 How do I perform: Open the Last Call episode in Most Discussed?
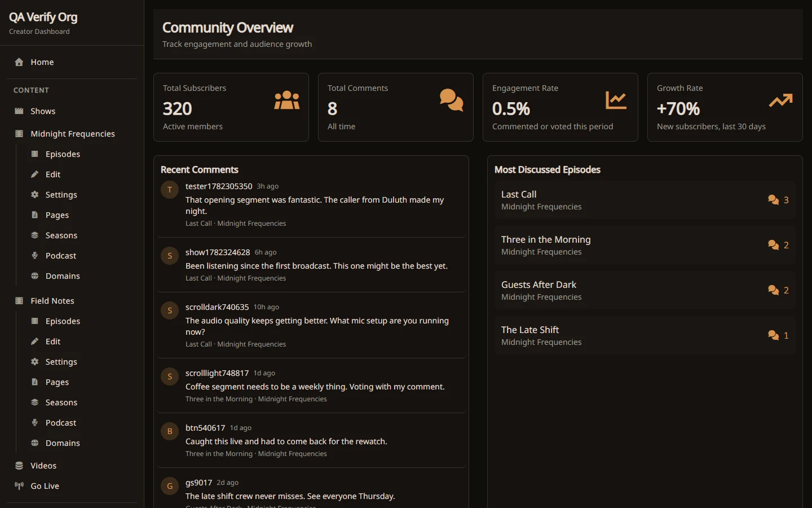tap(645, 200)
